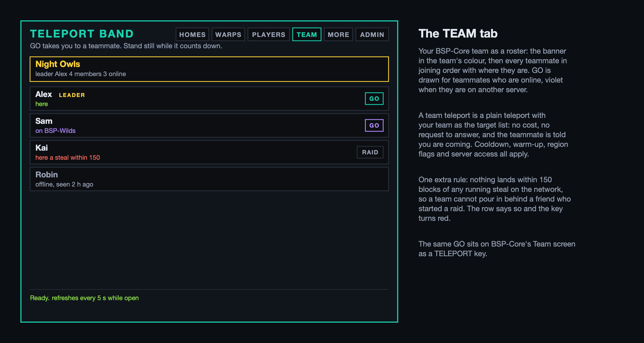Select the PLAYERS tab
The width and height of the screenshot is (644, 343).
tap(269, 34)
